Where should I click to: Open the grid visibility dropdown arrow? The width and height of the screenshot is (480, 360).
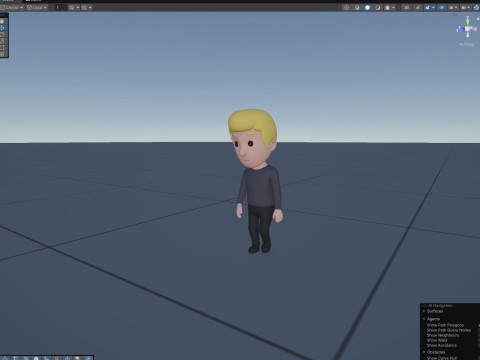78,7
